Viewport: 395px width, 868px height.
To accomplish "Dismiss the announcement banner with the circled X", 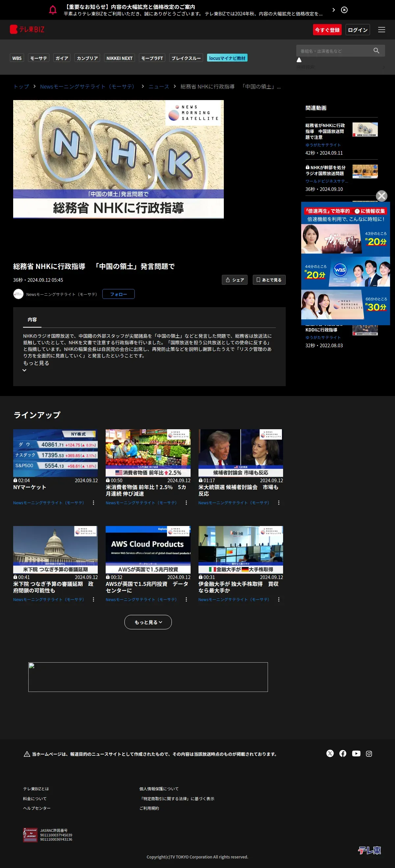I will pyautogui.click(x=344, y=10).
